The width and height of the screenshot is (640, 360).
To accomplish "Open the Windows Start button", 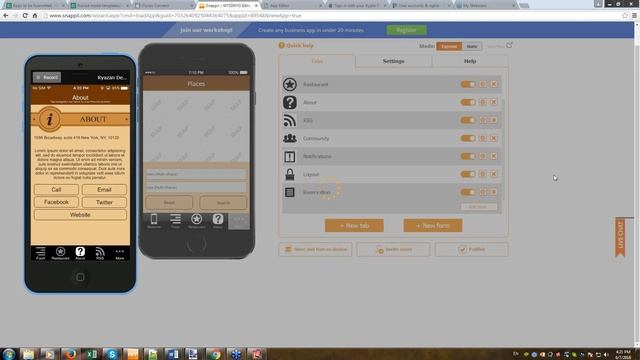I will coord(9,354).
